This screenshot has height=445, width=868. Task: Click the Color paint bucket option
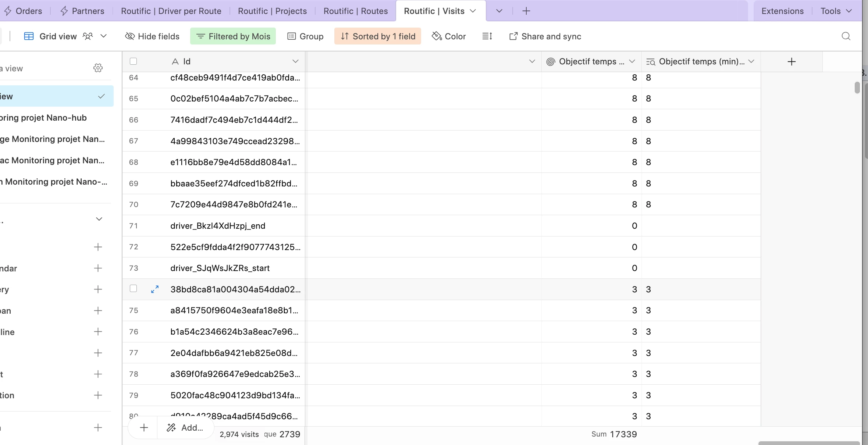point(449,36)
